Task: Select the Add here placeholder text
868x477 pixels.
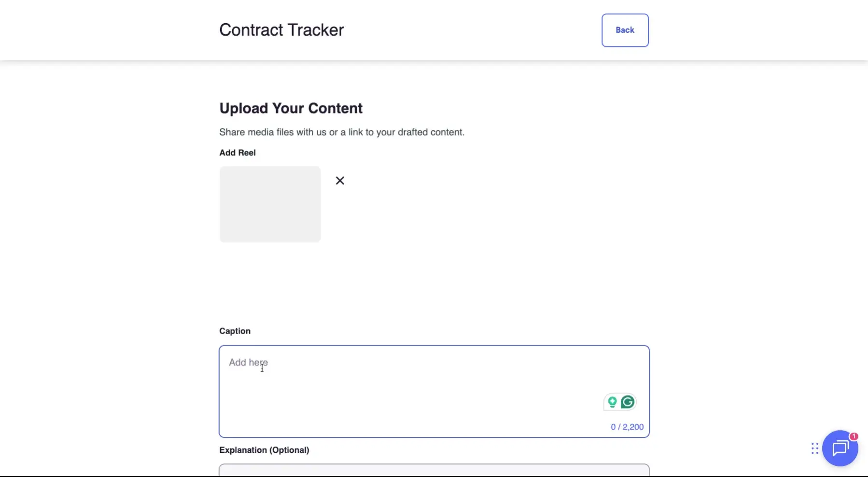Action: (248, 363)
